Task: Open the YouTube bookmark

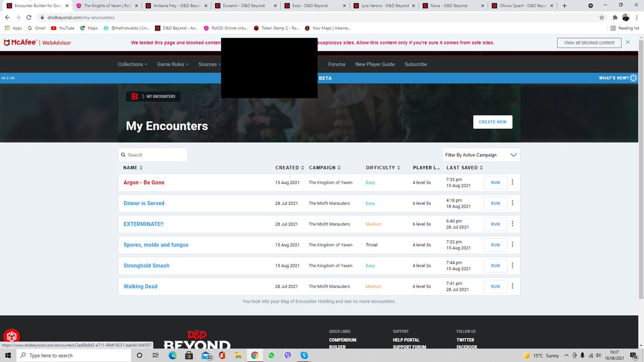Action: click(x=63, y=28)
